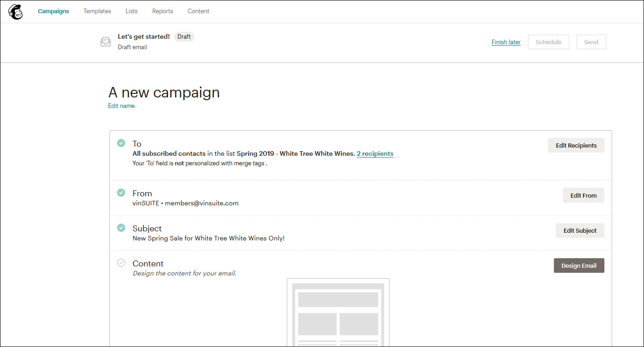Screen dimensions: 644x347
Task: Click the green checkmark beside Subject
Action: coord(121,227)
